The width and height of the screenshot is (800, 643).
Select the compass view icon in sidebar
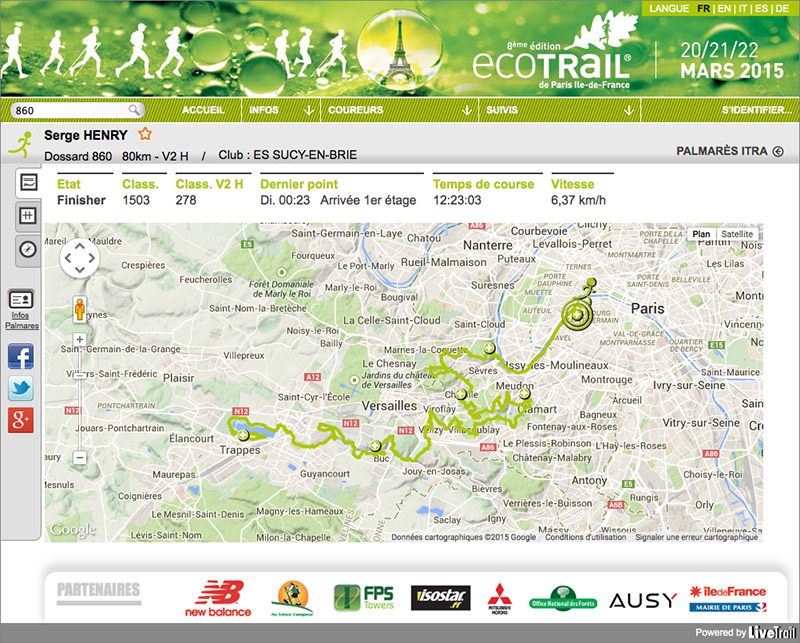click(28, 249)
